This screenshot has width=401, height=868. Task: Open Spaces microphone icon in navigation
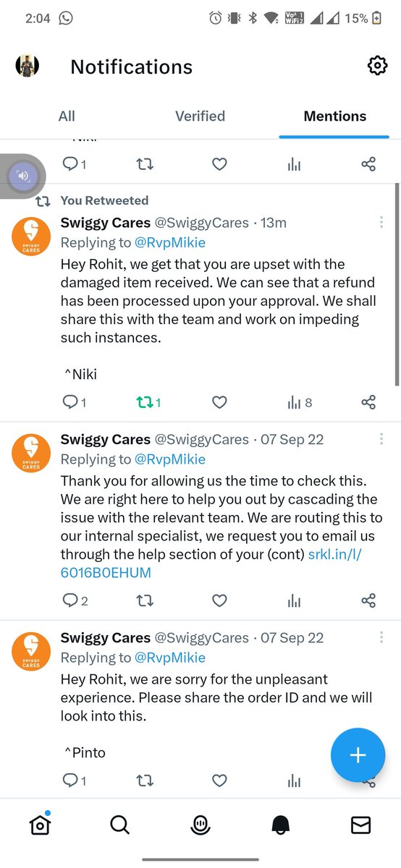pos(200,825)
